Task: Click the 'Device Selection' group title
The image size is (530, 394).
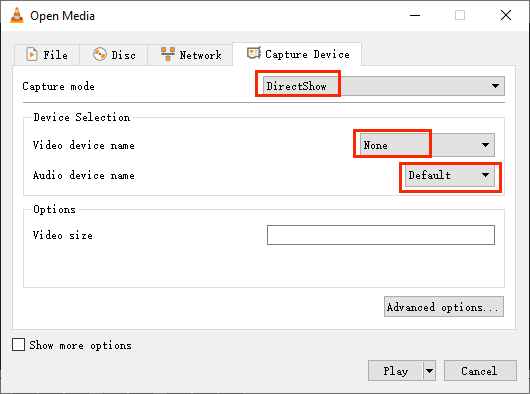Action: point(81,117)
